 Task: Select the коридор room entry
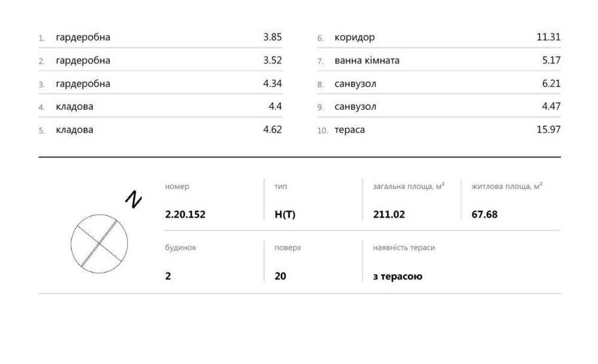coord(355,37)
